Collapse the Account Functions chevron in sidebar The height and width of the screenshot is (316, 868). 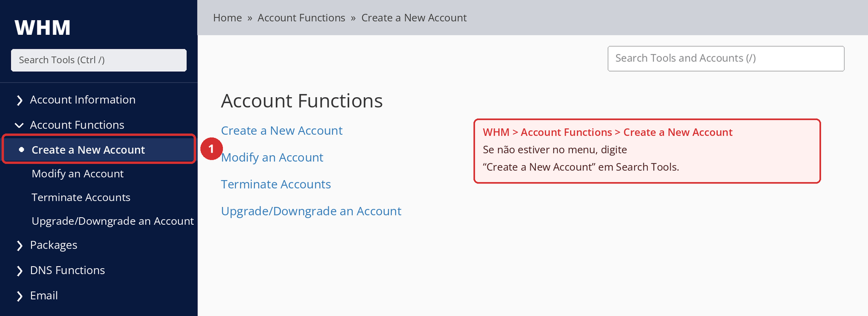click(x=20, y=125)
